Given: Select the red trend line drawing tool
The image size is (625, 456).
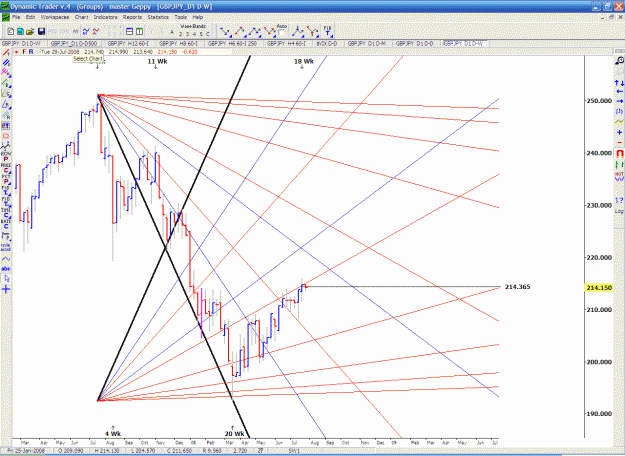Looking at the screenshot, I should [6, 52].
